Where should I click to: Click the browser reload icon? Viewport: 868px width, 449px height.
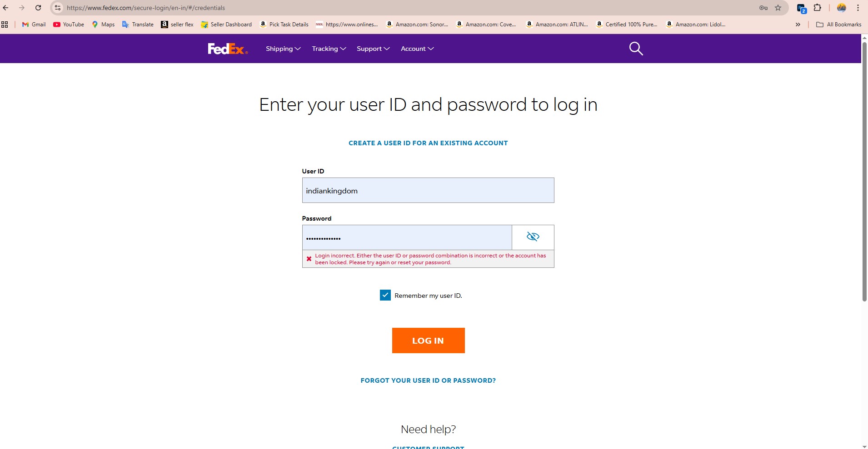(x=38, y=8)
